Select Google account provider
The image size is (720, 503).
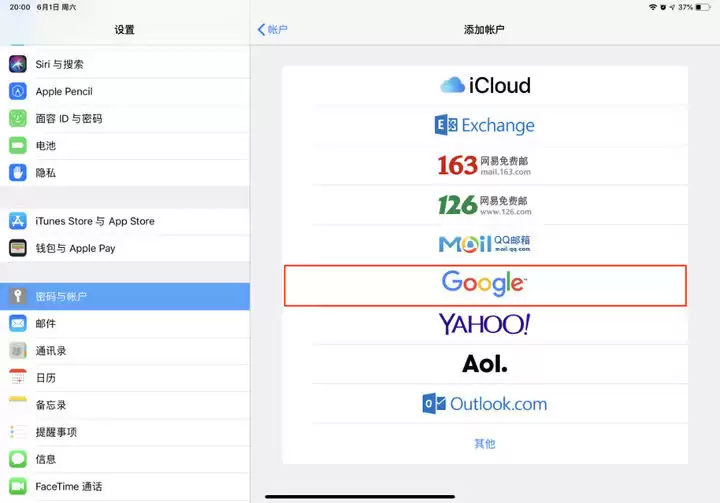tap(485, 285)
